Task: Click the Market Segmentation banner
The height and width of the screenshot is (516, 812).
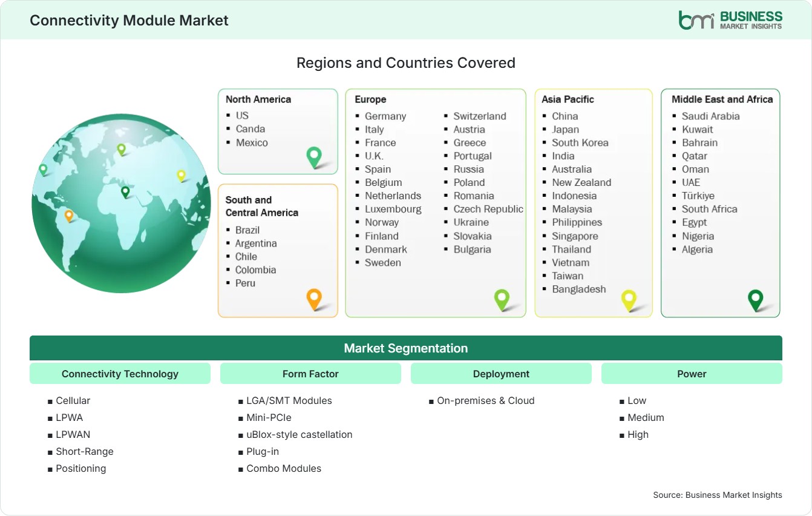Action: tap(406, 348)
